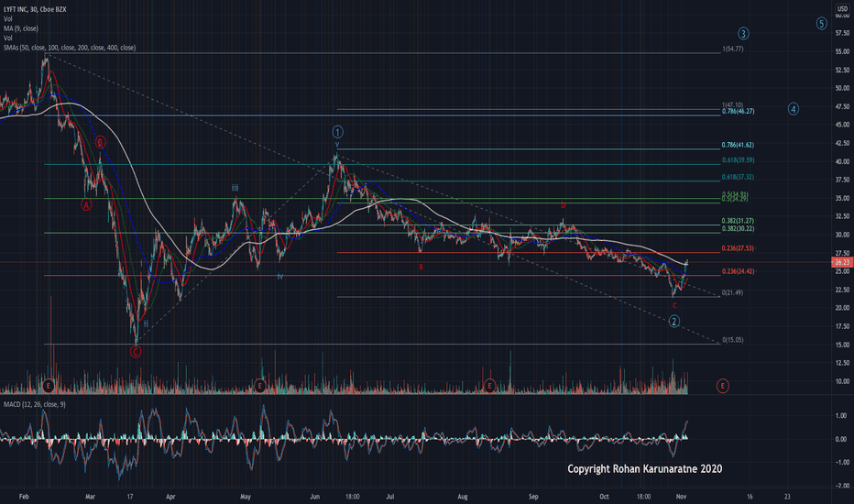Select the circled red C wave label
Screen dimensions: 854x504
[x=136, y=352]
